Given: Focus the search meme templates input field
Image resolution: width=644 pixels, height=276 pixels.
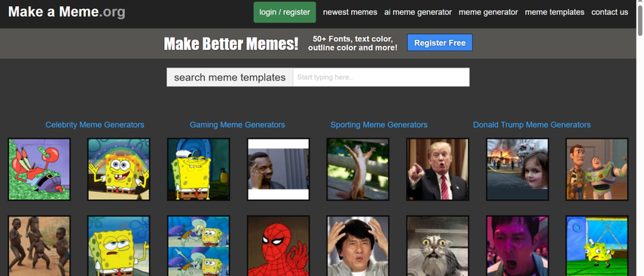Looking at the screenshot, I should pos(381,77).
